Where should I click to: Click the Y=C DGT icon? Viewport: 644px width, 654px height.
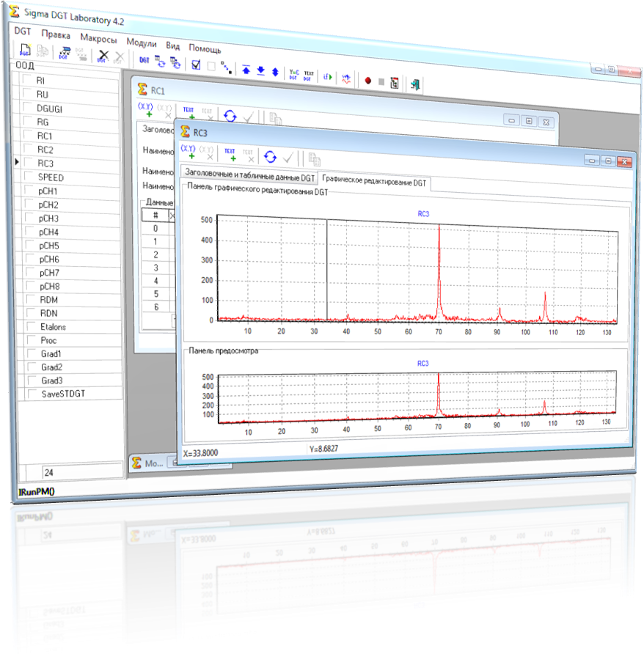(x=294, y=74)
